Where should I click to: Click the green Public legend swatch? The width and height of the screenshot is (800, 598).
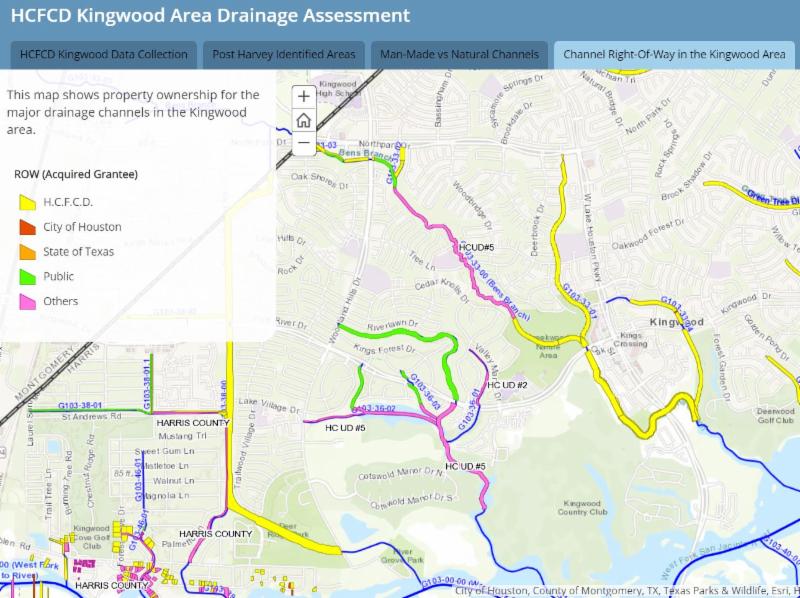tap(28, 277)
